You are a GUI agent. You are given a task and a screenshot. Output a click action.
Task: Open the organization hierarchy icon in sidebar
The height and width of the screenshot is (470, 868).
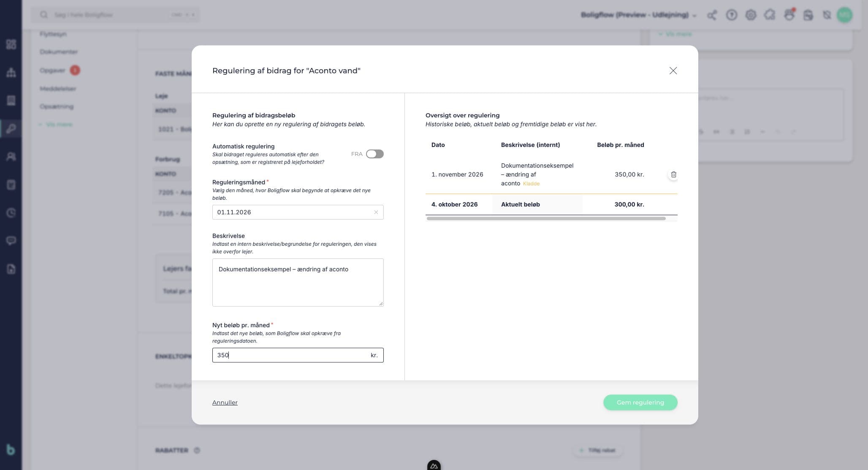tap(11, 72)
